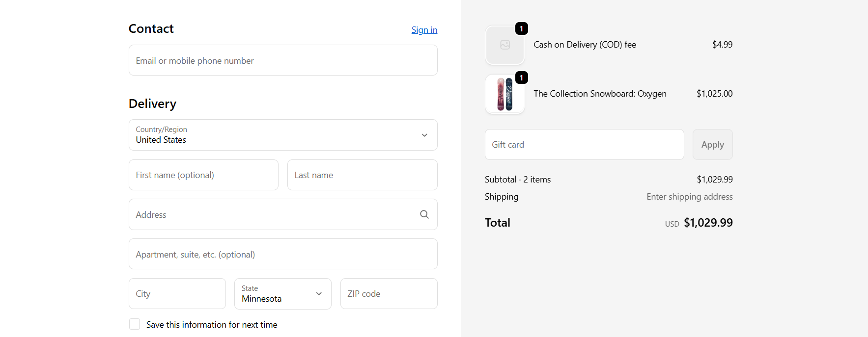The height and width of the screenshot is (337, 868).
Task: Click the address search magnifier icon
Action: pyautogui.click(x=424, y=214)
